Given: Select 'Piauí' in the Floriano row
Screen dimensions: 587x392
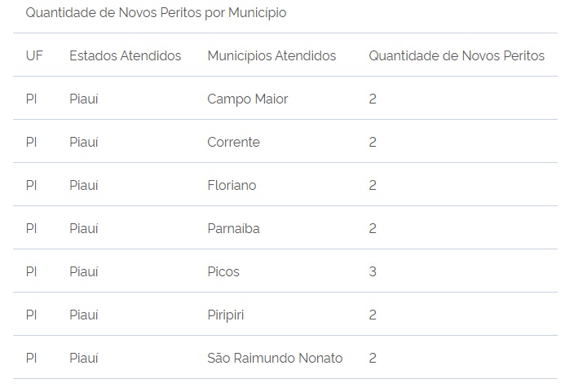Looking at the screenshot, I should pos(84,185).
